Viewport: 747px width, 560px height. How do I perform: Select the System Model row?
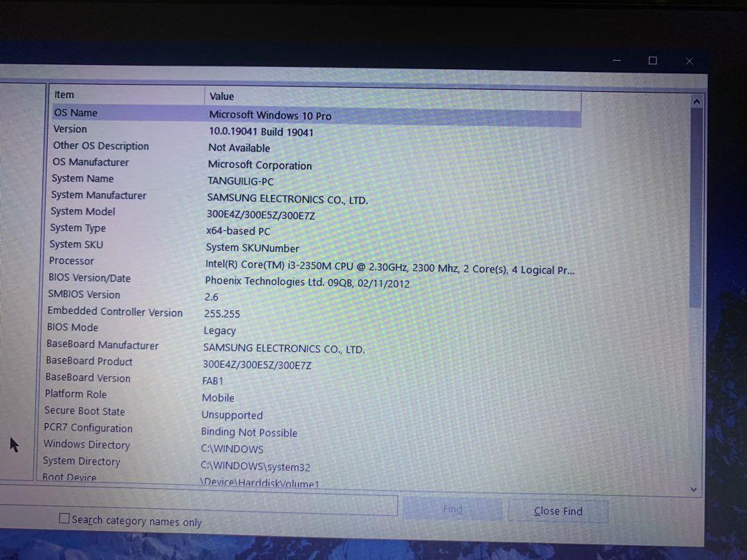[83, 212]
